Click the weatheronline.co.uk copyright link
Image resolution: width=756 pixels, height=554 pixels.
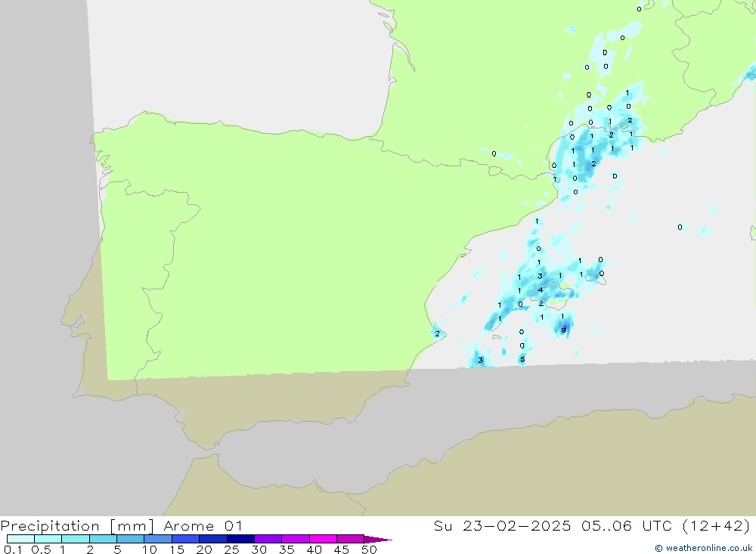[703, 548]
